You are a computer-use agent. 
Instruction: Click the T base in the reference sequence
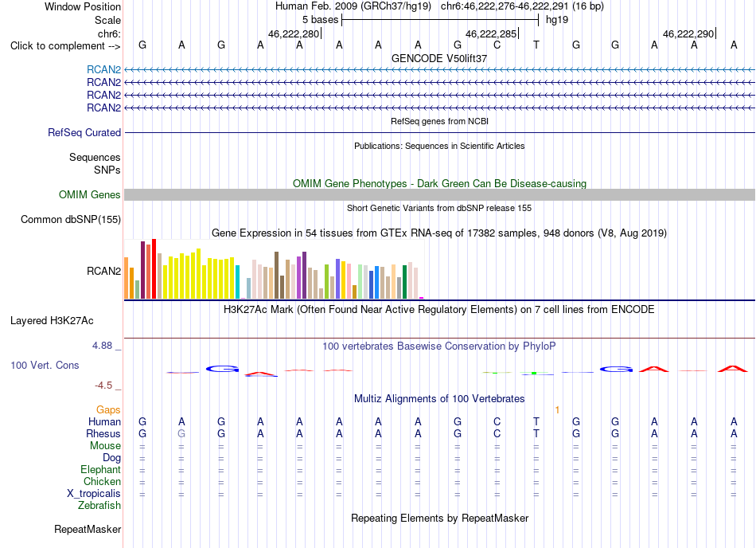(x=536, y=45)
